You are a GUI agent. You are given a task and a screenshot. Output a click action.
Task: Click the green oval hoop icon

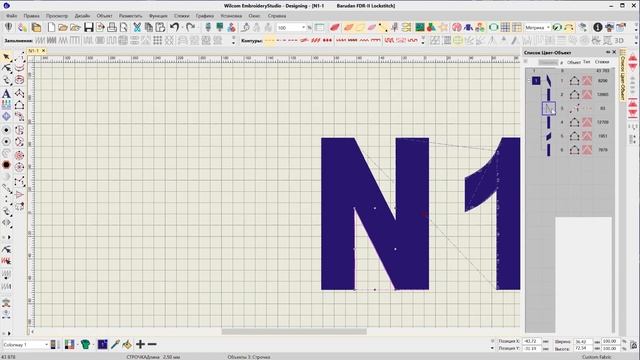493,27
